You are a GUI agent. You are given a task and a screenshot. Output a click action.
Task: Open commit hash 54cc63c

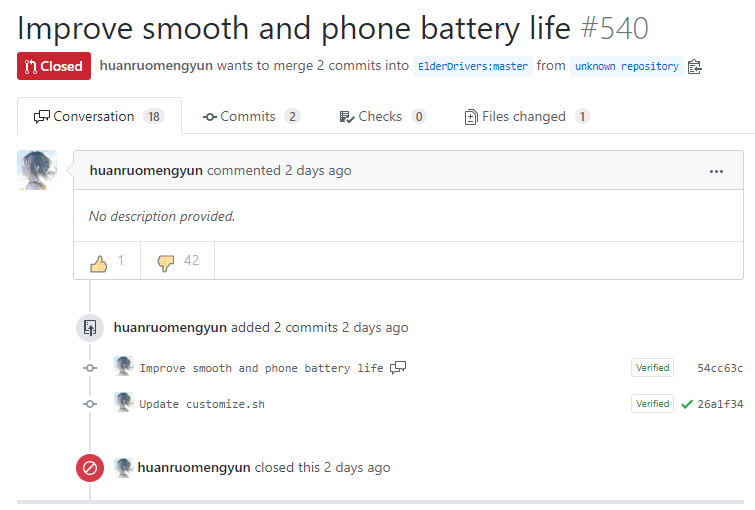[x=720, y=368]
